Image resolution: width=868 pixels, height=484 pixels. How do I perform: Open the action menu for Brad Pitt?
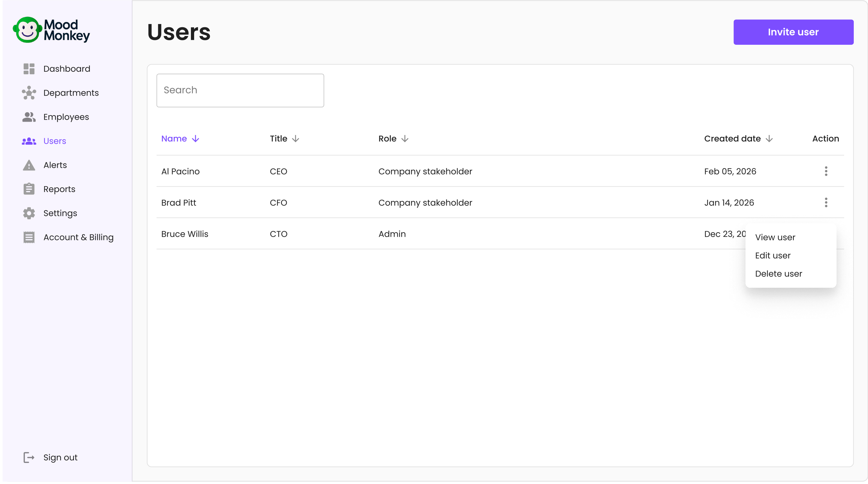pyautogui.click(x=826, y=203)
